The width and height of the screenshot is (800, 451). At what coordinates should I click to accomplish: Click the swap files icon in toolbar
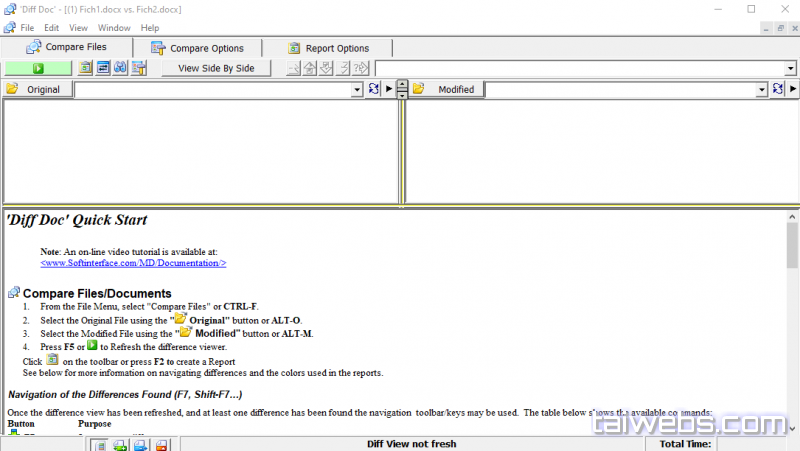(103, 68)
